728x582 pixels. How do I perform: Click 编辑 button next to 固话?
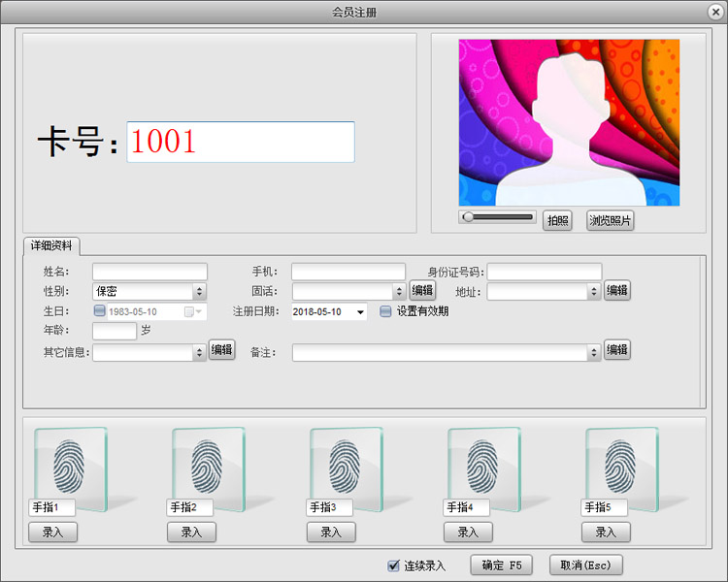coord(422,291)
